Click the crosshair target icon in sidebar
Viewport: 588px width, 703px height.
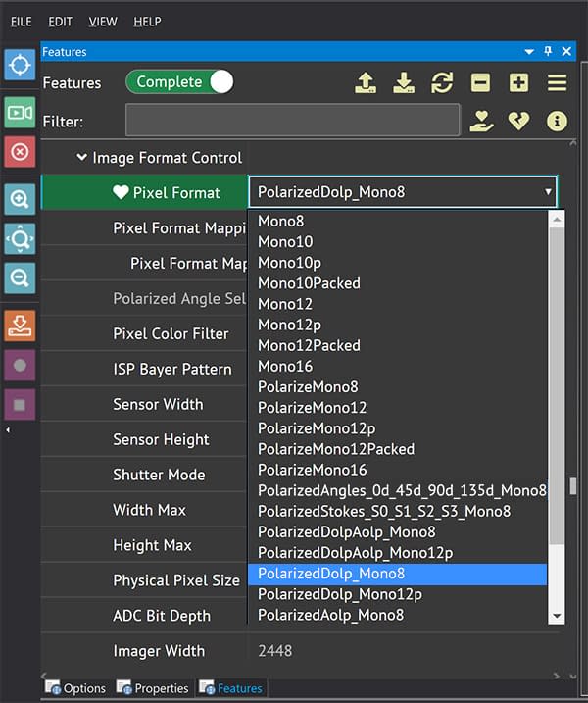[x=20, y=66]
